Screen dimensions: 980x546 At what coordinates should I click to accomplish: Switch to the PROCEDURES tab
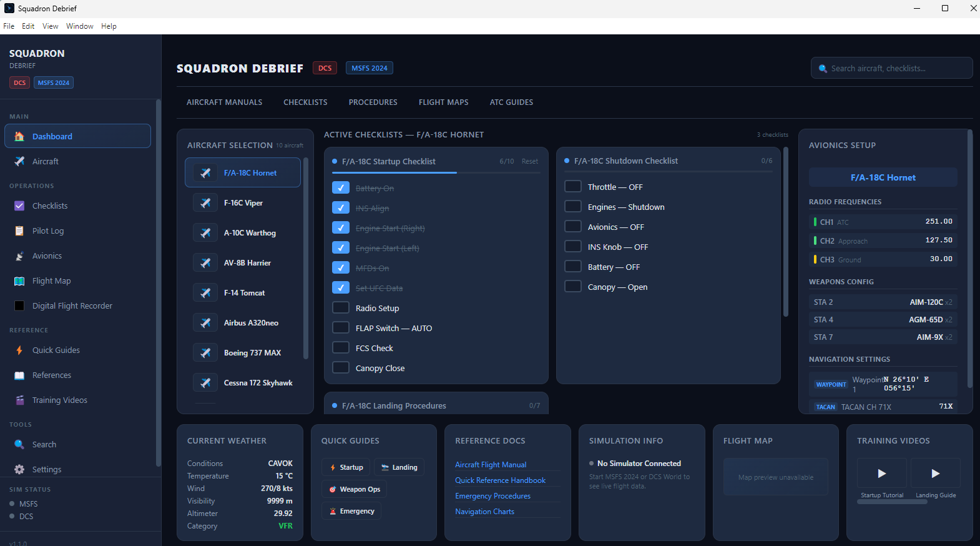click(x=373, y=102)
